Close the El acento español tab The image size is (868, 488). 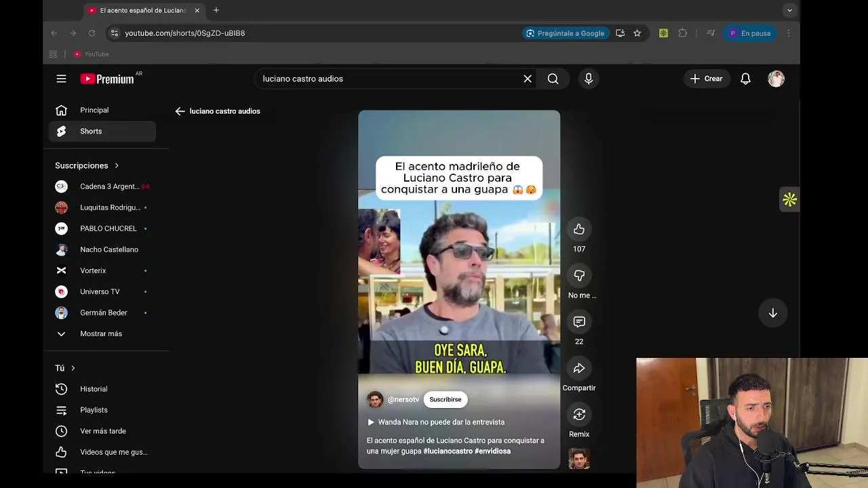coord(197,11)
